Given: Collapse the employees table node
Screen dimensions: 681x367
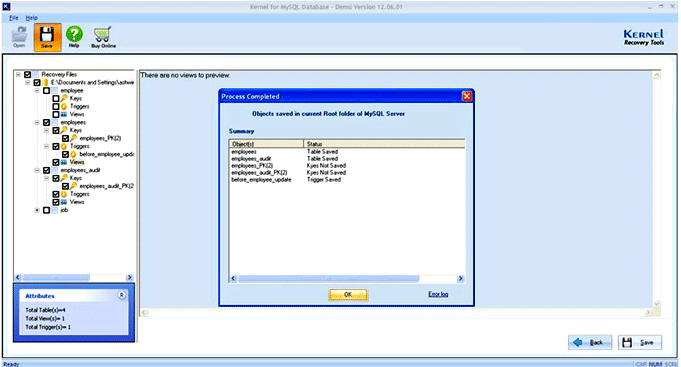Looking at the screenshot, I should [37, 122].
